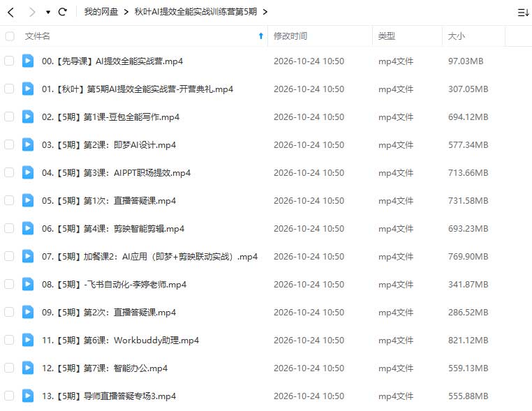The width and height of the screenshot is (532, 411).
Task: Check the box for 03. 即梦AI设计.mp4
Action: click(x=9, y=145)
